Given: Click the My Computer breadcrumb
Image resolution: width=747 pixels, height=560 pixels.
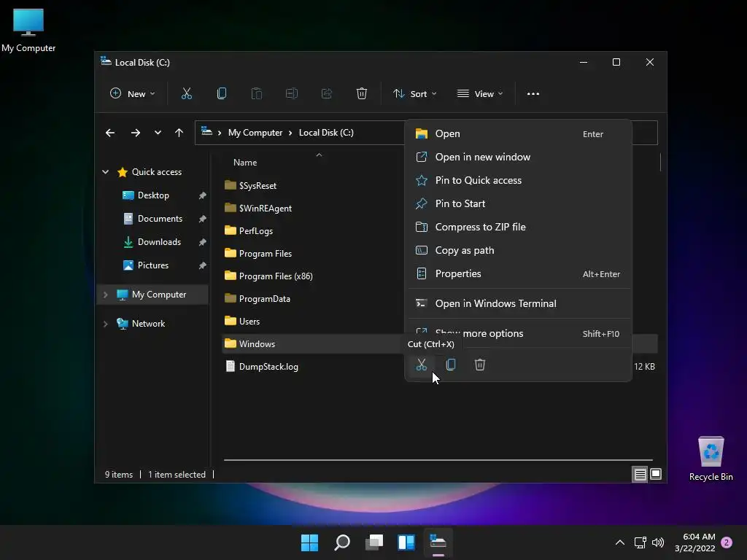Looking at the screenshot, I should pyautogui.click(x=255, y=133).
